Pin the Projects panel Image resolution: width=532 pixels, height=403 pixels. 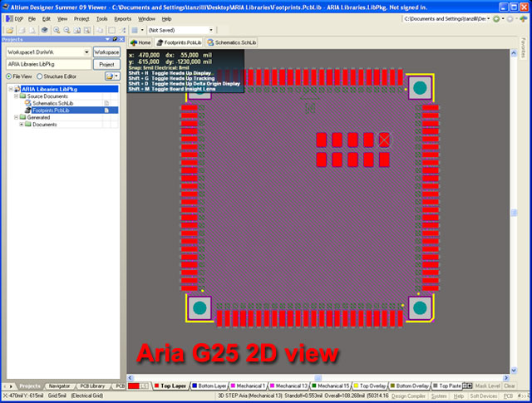tap(115, 39)
